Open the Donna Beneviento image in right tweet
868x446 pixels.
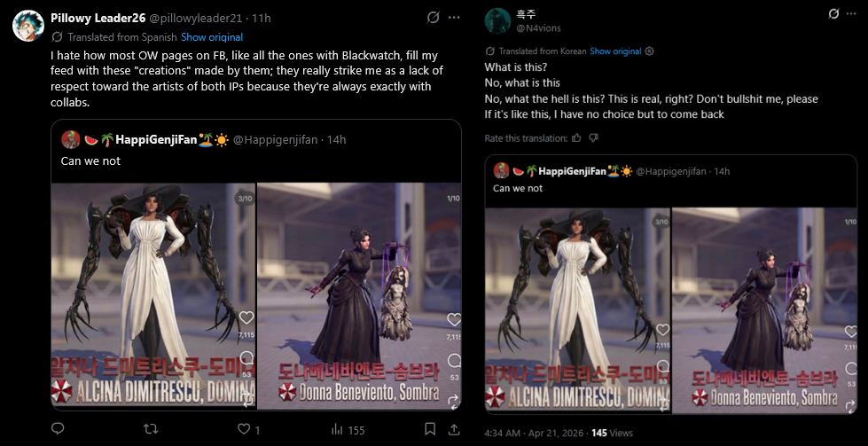(x=764, y=310)
